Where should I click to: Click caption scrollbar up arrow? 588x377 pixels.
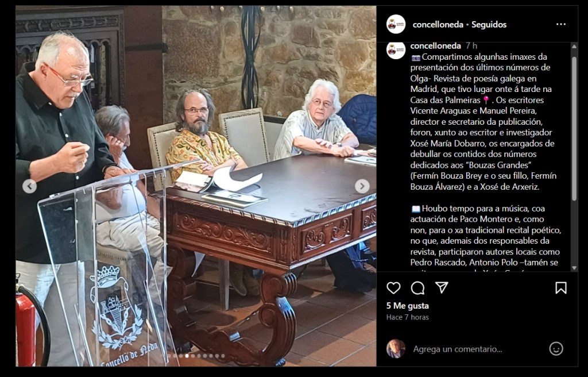(x=574, y=46)
